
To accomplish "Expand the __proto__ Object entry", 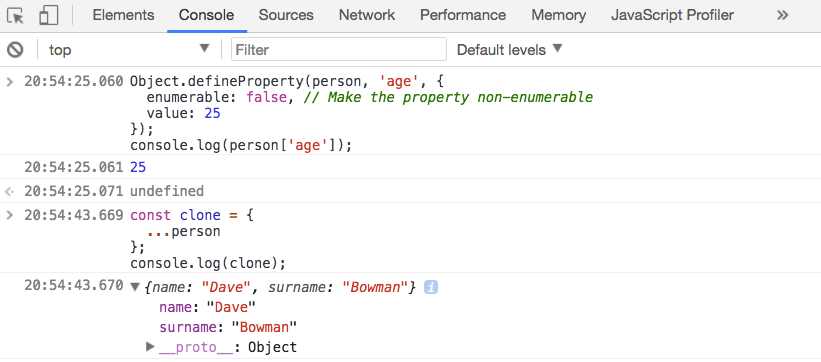I will click(150, 346).
